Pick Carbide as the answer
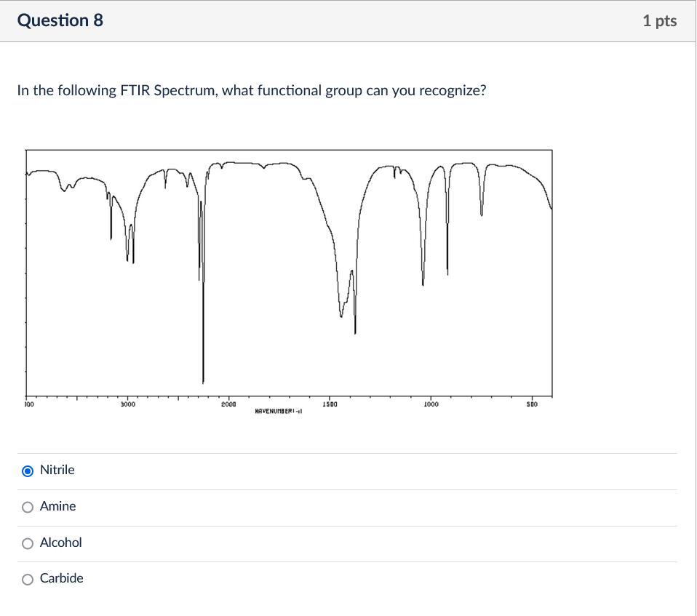Image resolution: width=697 pixels, height=616 pixels. [x=28, y=578]
